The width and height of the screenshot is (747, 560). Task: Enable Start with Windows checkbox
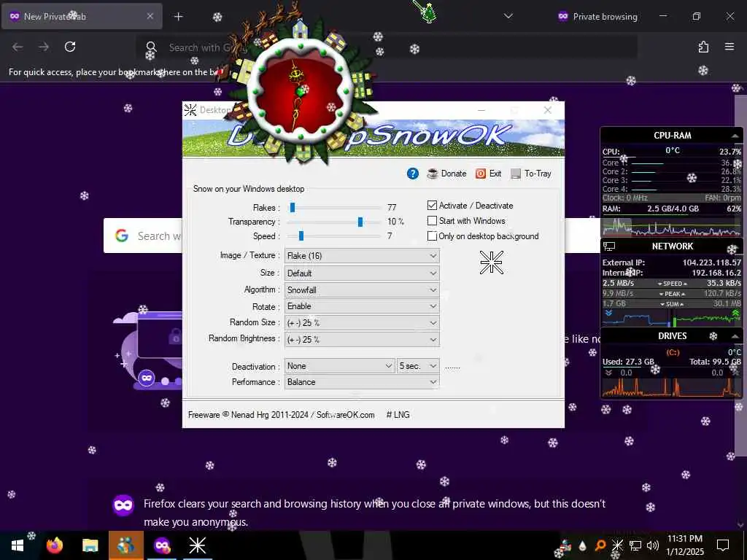(432, 220)
